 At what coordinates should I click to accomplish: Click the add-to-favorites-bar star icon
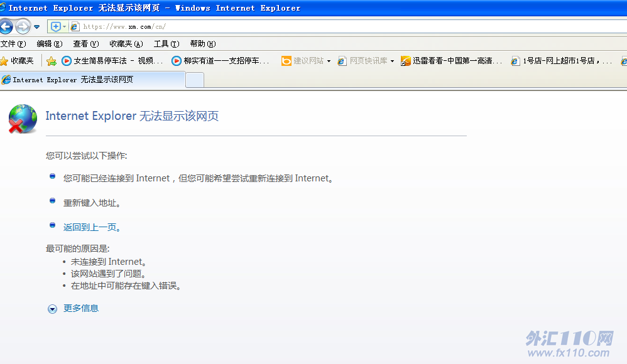click(x=51, y=61)
